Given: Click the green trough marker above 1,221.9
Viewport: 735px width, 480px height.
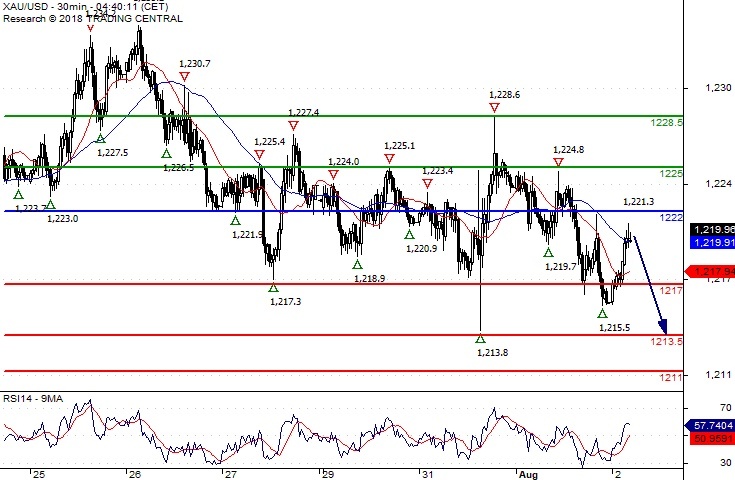Looking at the screenshot, I should (235, 220).
